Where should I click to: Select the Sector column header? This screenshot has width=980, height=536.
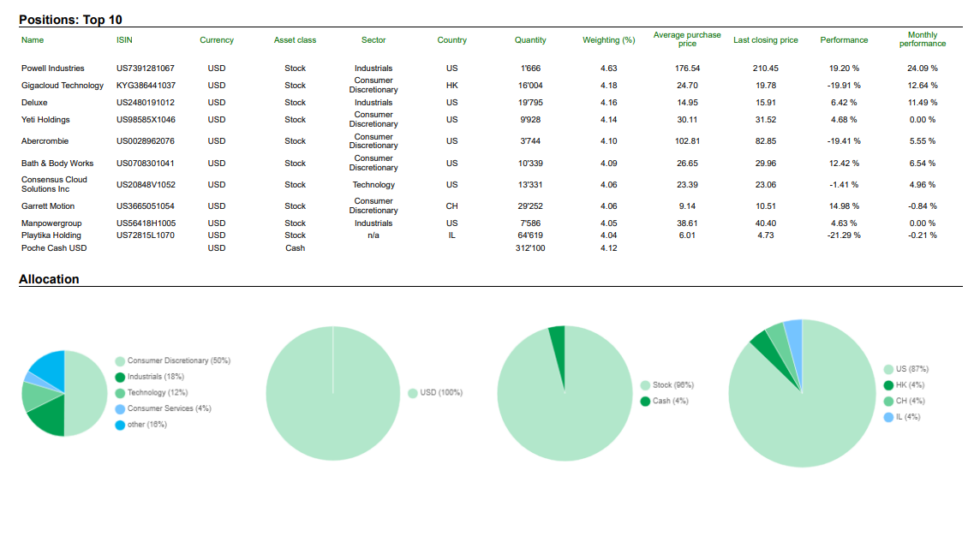(373, 40)
